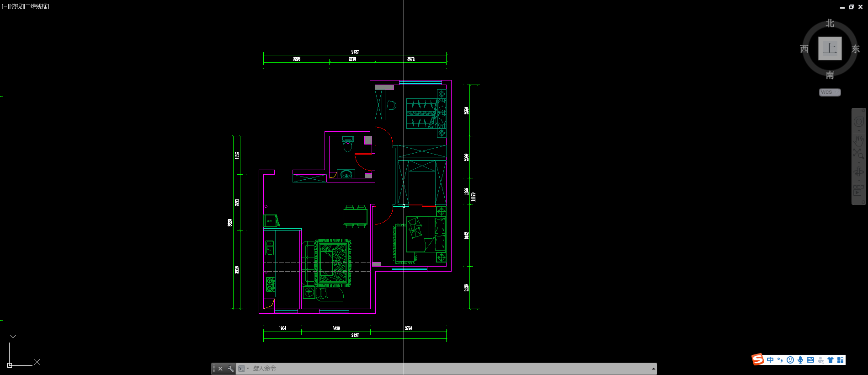Grab the command line drag grip handle
This screenshot has width=868, height=375.
point(214,369)
